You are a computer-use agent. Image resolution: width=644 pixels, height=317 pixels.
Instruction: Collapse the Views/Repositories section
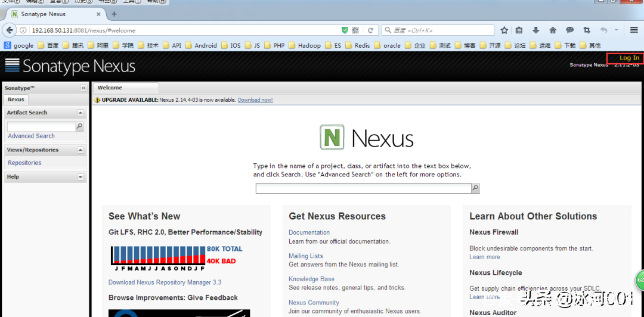(x=80, y=150)
